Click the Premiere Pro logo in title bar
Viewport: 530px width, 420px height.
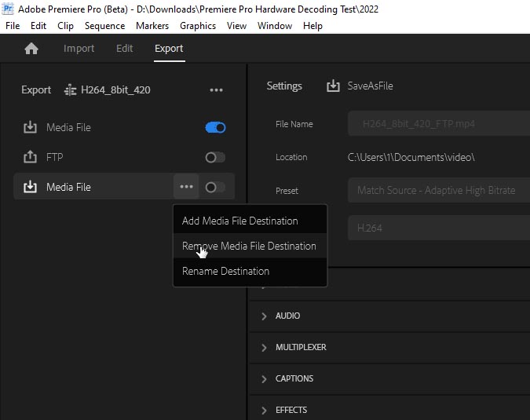click(8, 9)
